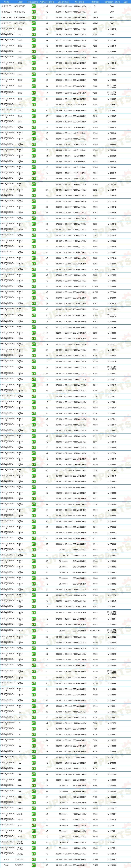Click fuel icon in SL M 113.995 row
131x868 pixels.
click(x=34, y=746)
